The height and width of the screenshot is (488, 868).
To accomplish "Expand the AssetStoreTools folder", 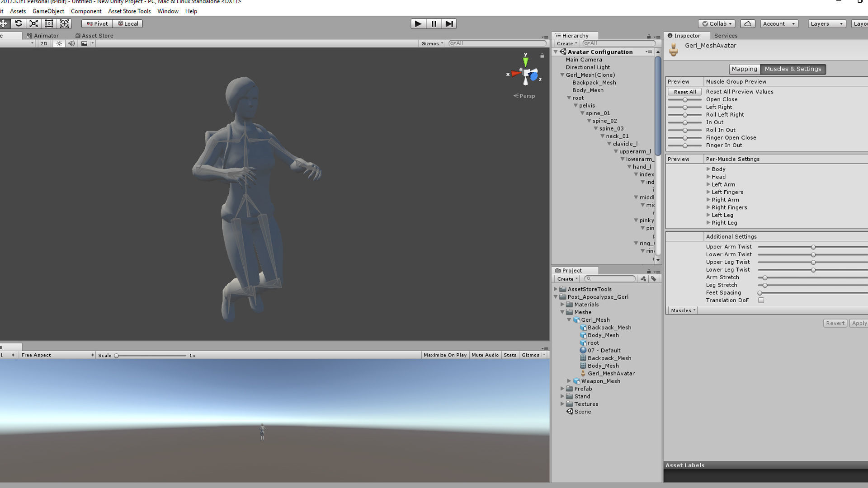I will (556, 289).
